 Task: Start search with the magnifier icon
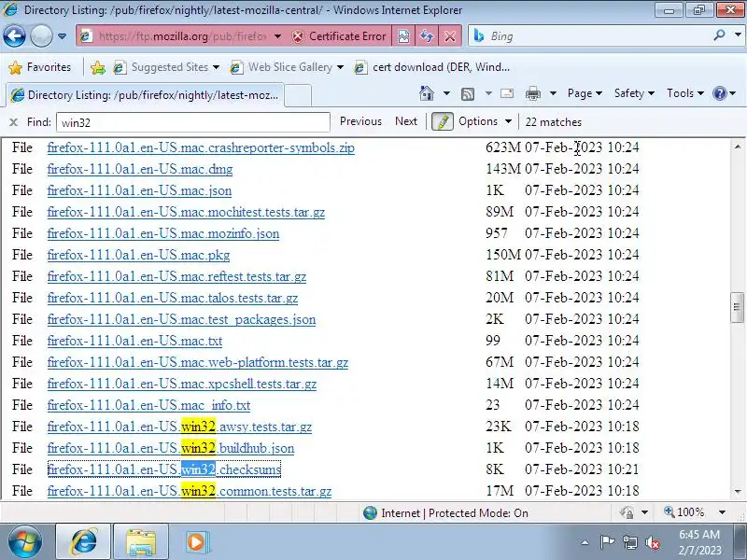pyautogui.click(x=720, y=35)
